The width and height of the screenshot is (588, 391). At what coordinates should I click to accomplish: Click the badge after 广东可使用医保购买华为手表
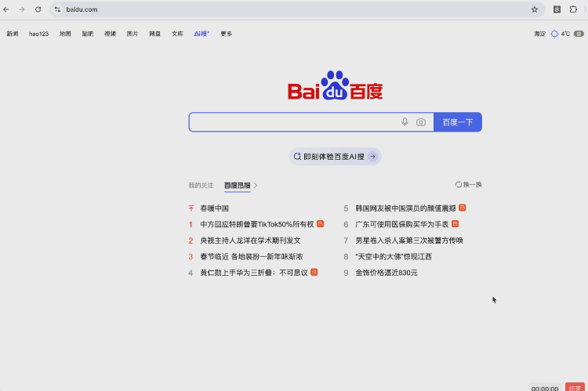[455, 224]
